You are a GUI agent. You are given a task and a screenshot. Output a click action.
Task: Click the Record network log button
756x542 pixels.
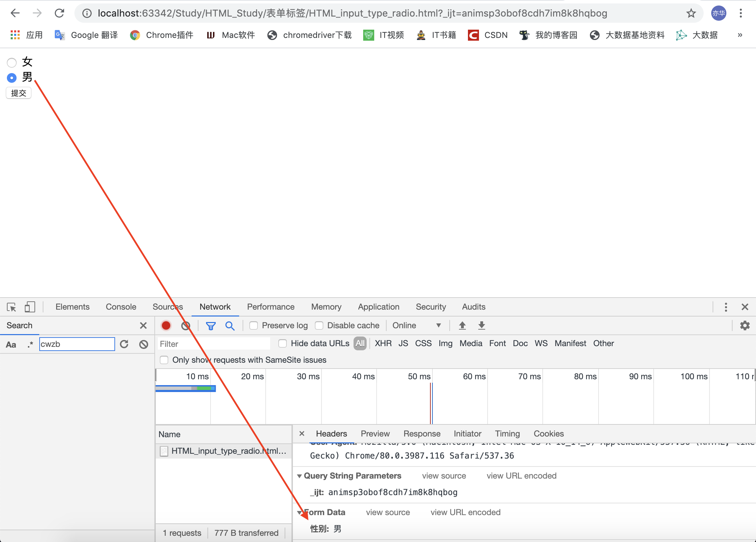166,325
